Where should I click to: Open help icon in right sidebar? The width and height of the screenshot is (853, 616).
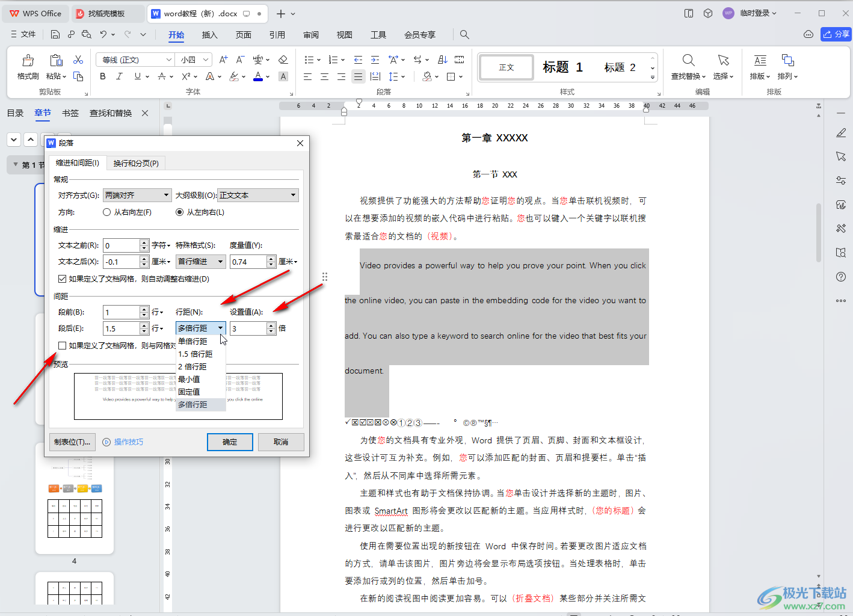pos(841,277)
